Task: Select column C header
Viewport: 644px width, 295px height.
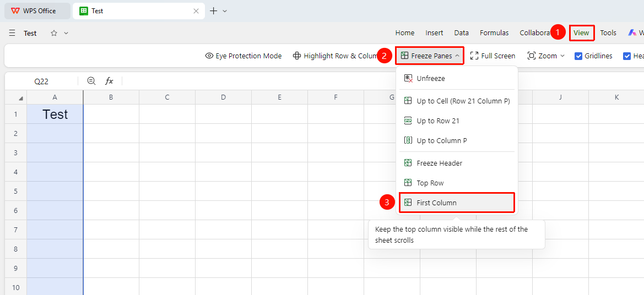Action: tap(167, 97)
